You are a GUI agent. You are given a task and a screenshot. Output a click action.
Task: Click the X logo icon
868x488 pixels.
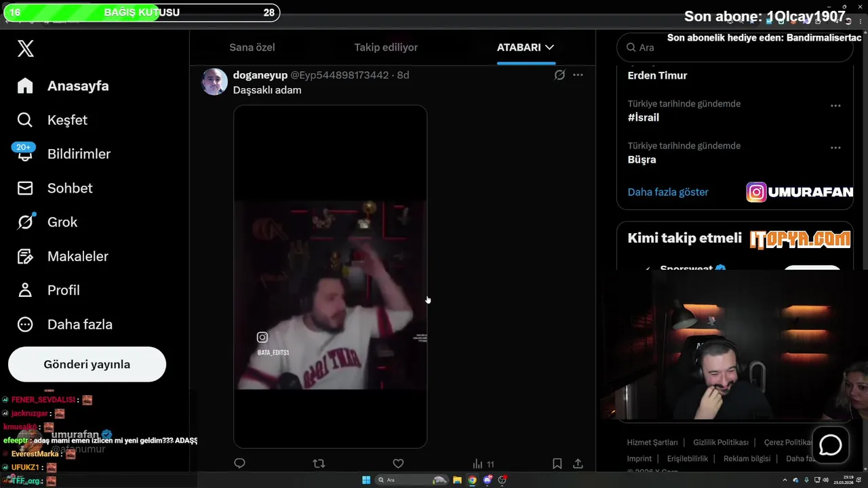point(25,49)
